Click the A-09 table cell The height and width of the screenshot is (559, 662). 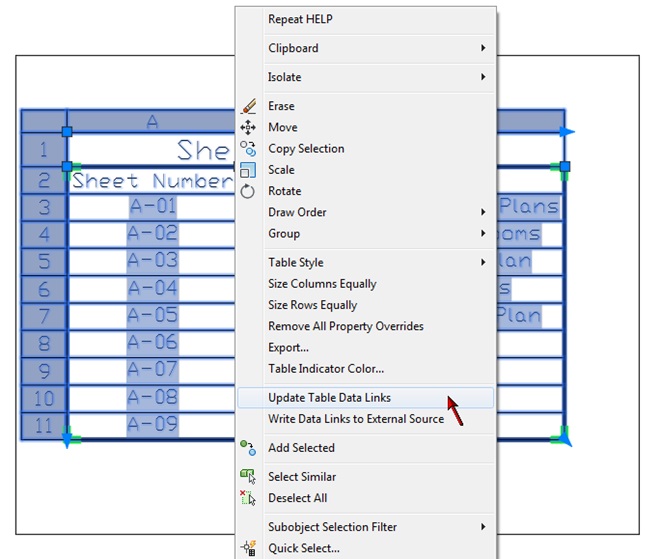(152, 425)
